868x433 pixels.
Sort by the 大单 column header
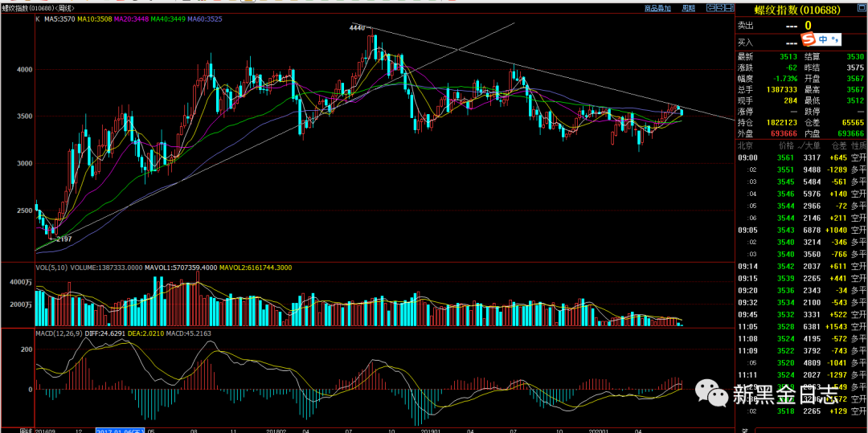coord(812,145)
